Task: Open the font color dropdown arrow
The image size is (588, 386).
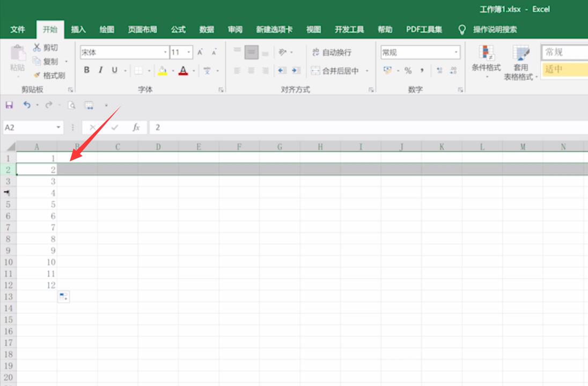Action: coord(194,70)
